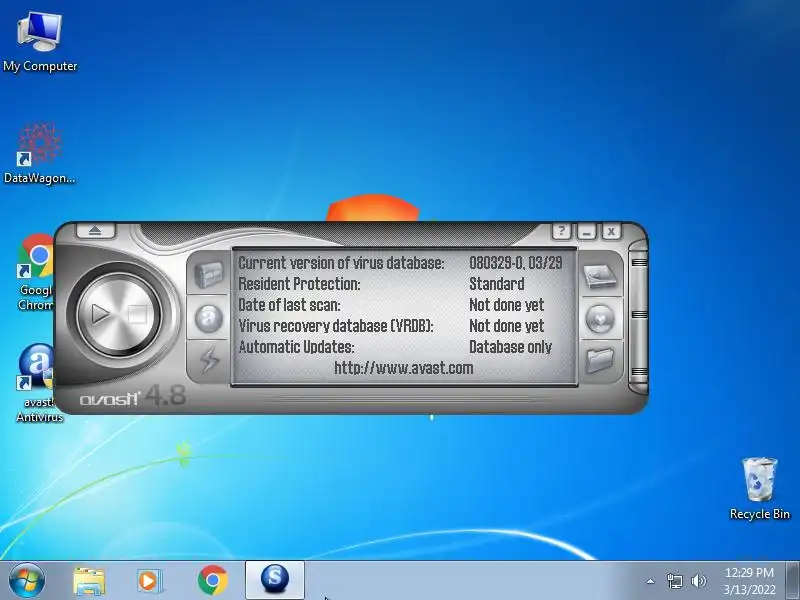The image size is (800, 600).
Task: Click the 'Date of last scan:' label
Action: [x=289, y=305]
